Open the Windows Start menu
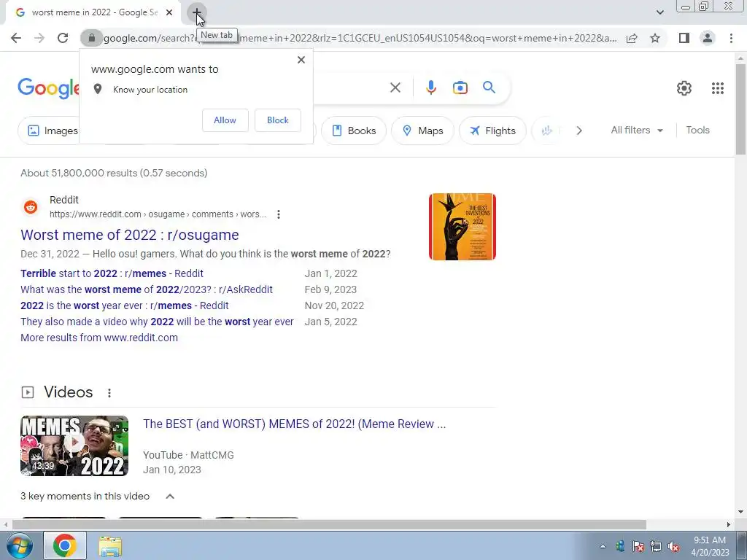747x560 pixels. [18, 545]
